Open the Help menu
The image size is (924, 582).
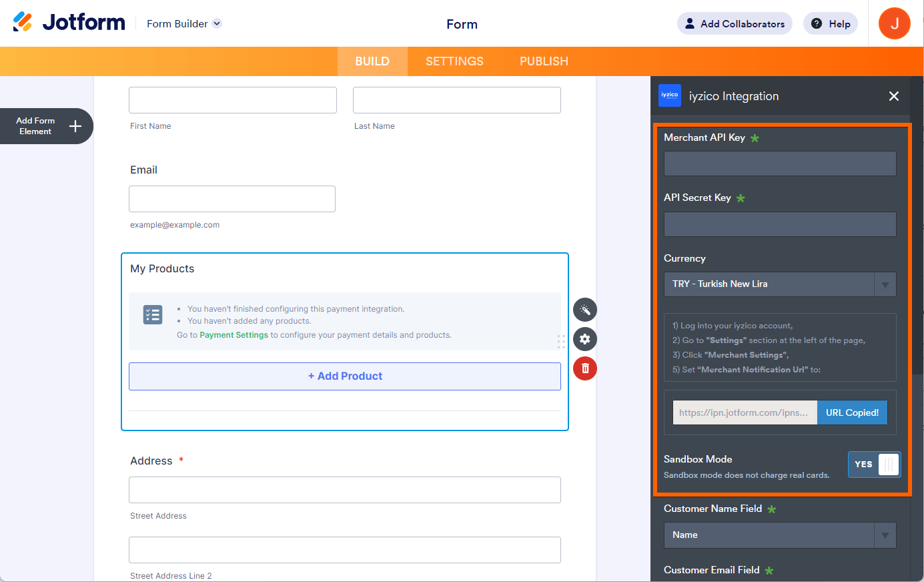(831, 23)
